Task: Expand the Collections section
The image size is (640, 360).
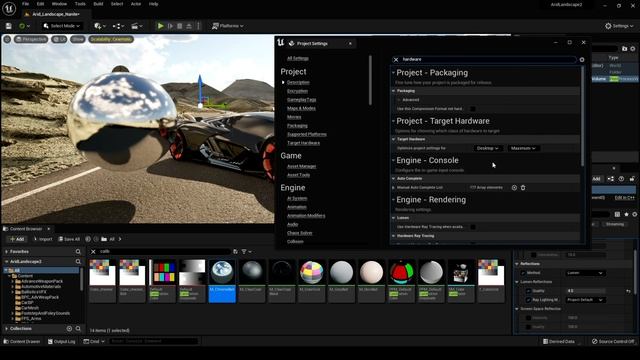Action: (7, 329)
